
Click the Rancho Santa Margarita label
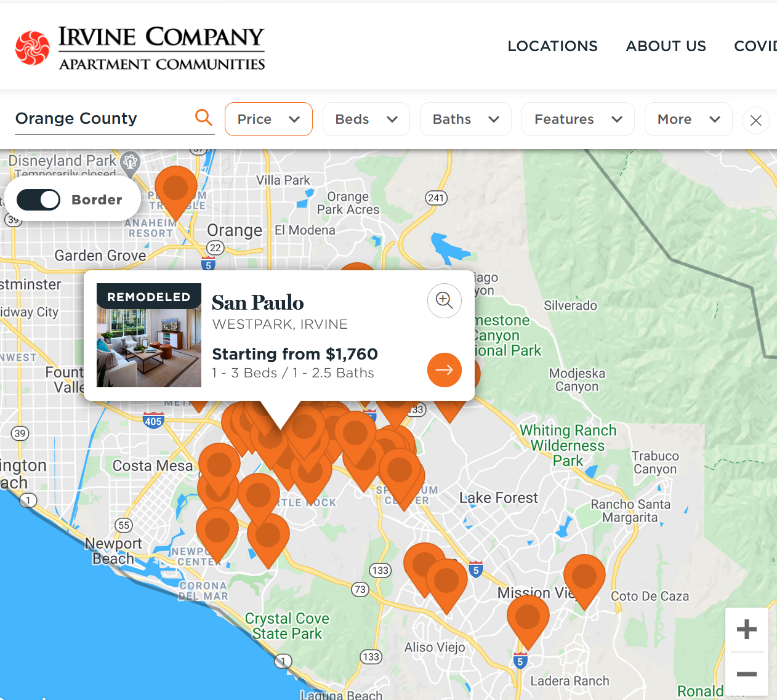[630, 511]
